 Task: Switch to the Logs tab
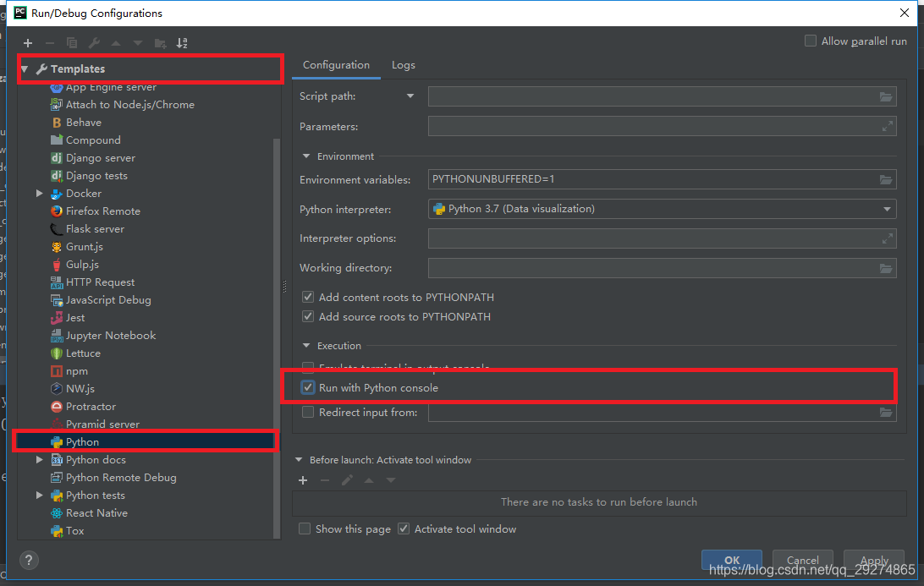[x=404, y=64]
